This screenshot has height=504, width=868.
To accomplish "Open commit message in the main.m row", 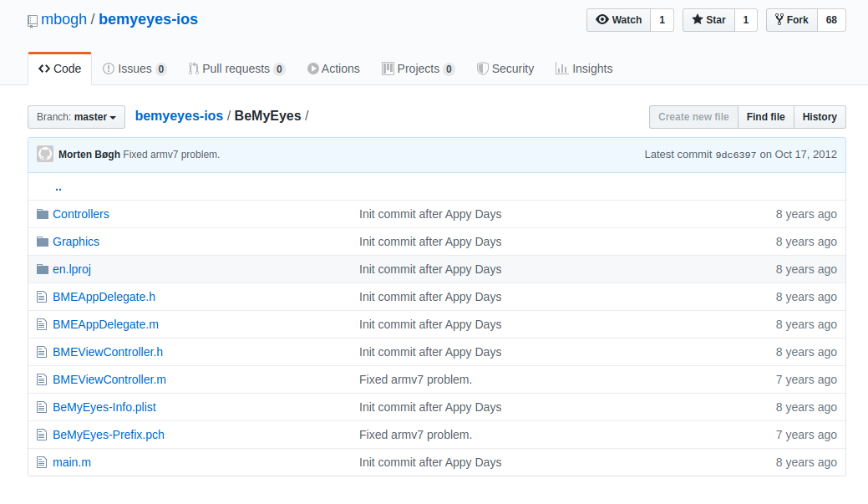I will (x=430, y=462).
